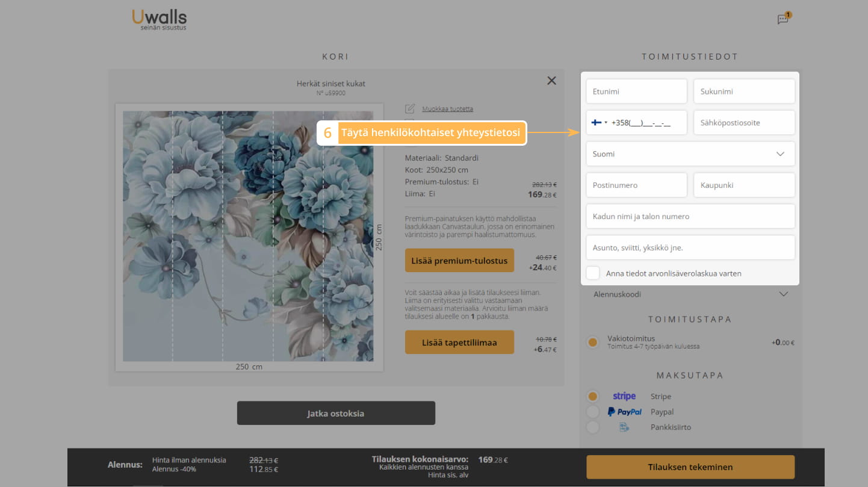The height and width of the screenshot is (487, 868).
Task: Tick the arvonlisäverolasku details checkbox
Action: click(594, 273)
